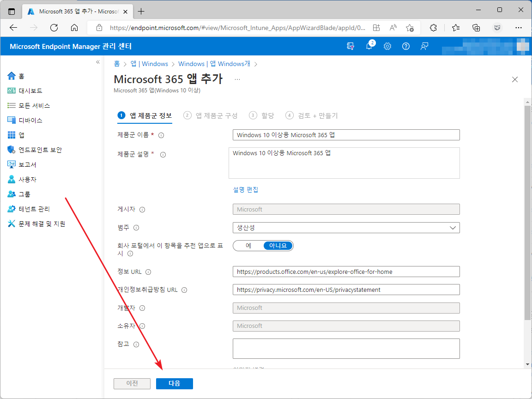Switch to 앱 제품군 구성 step

211,116
